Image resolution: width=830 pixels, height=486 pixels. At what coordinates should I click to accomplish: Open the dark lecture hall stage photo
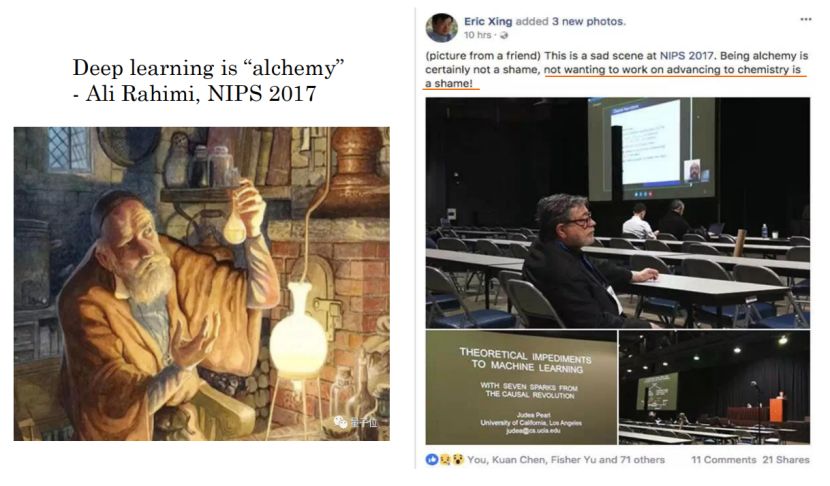pos(715,388)
